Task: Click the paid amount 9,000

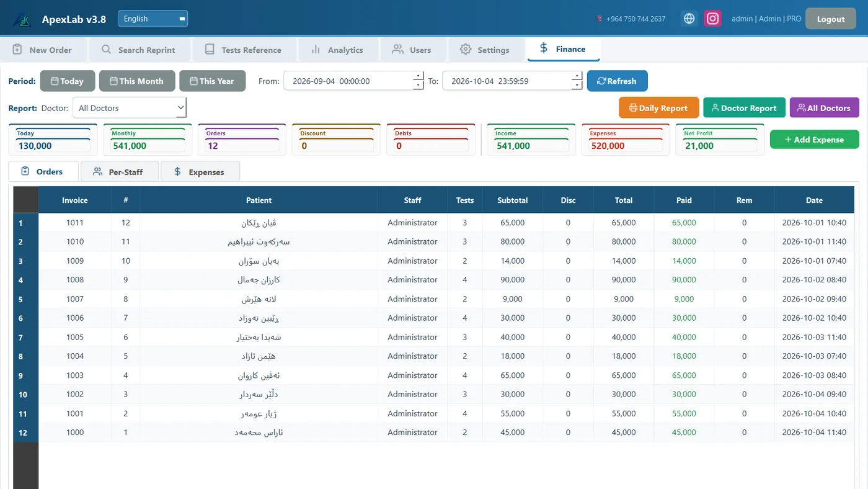Action: 684,299
